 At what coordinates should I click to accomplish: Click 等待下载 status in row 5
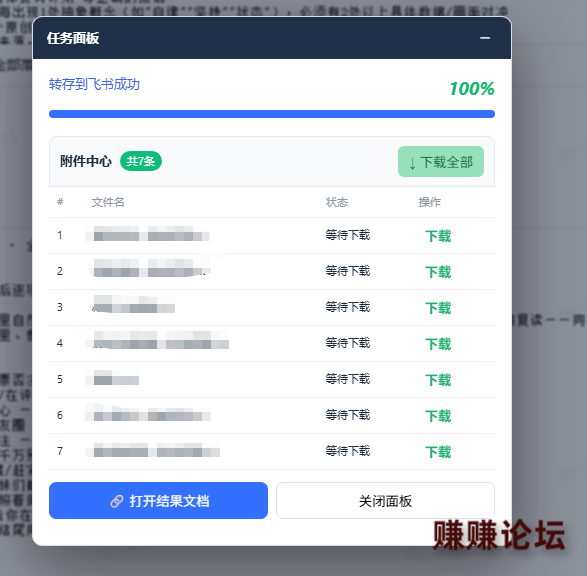point(348,379)
